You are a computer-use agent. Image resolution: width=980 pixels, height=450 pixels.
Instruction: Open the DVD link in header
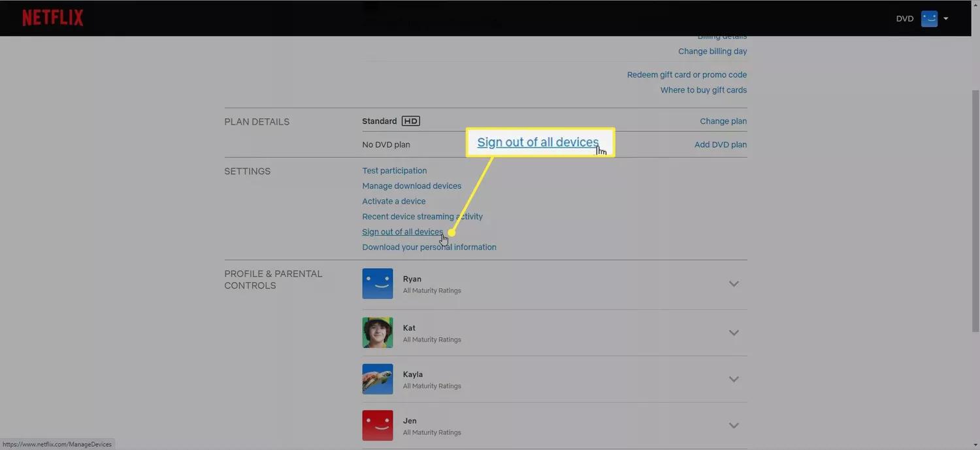(x=905, y=18)
